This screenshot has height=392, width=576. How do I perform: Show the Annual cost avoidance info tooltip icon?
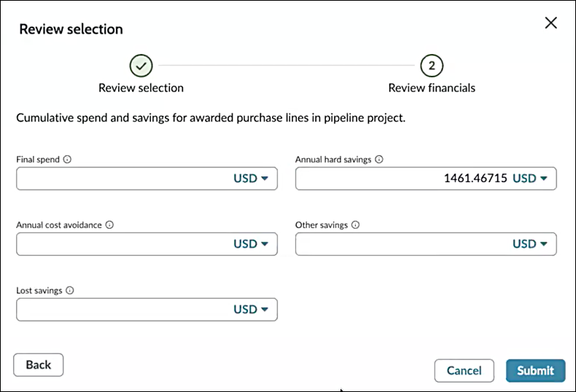tap(109, 225)
